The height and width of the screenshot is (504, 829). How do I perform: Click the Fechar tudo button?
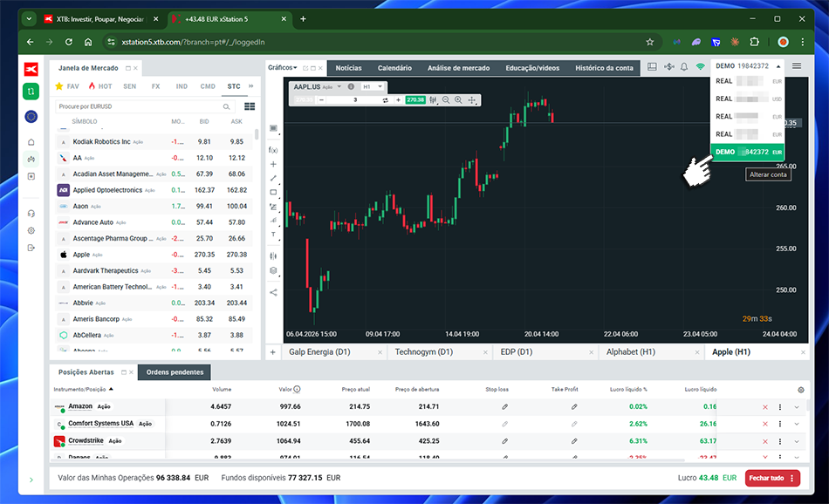(766, 478)
